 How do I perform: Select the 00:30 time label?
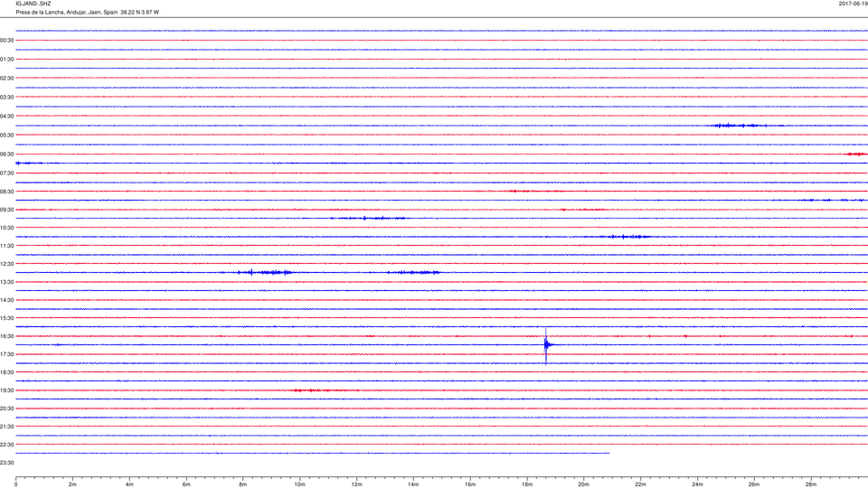(7, 41)
